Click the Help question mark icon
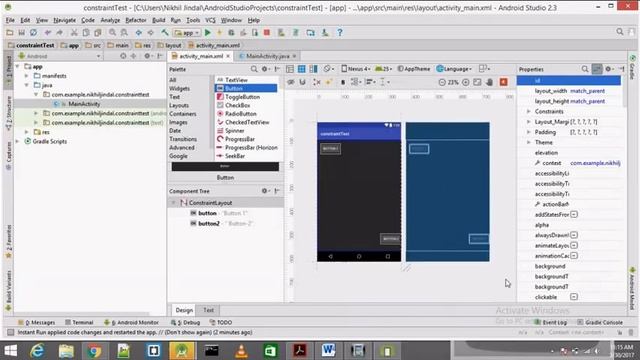 340,33
